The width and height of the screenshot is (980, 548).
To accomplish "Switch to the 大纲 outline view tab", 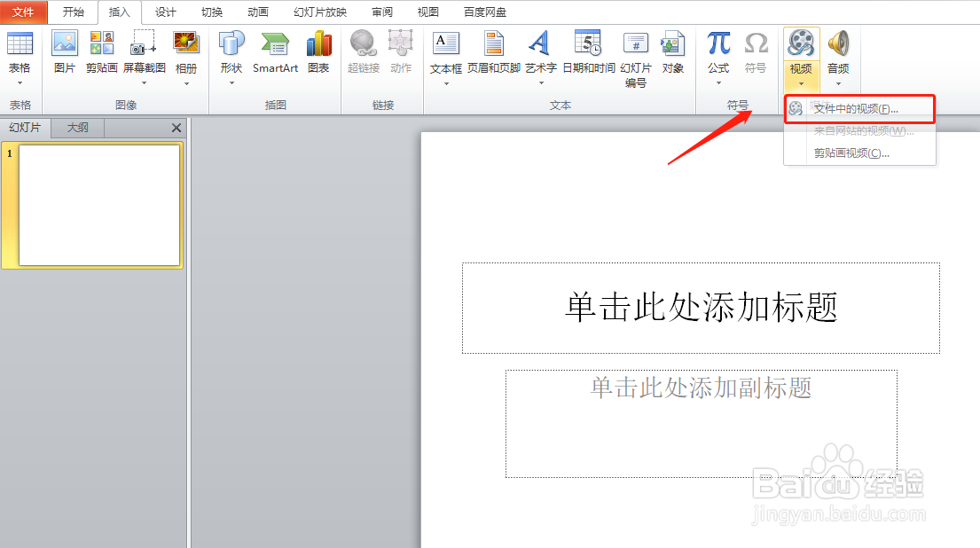I will (x=77, y=127).
